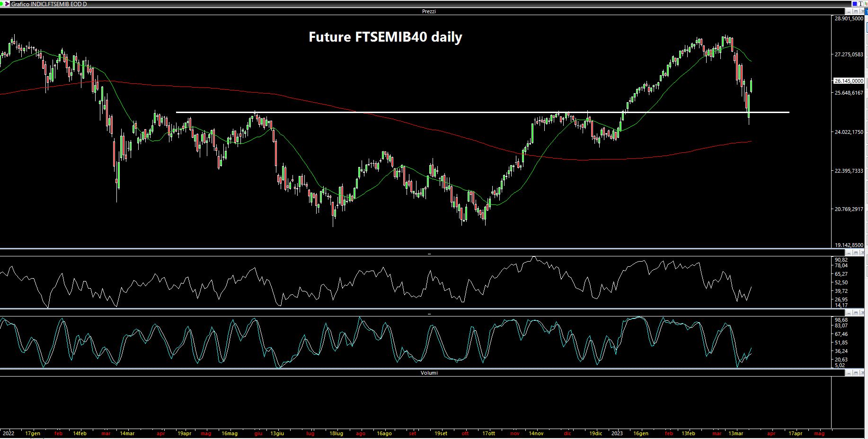
Task: Click the green status dot in title bar
Action: coord(1,4)
